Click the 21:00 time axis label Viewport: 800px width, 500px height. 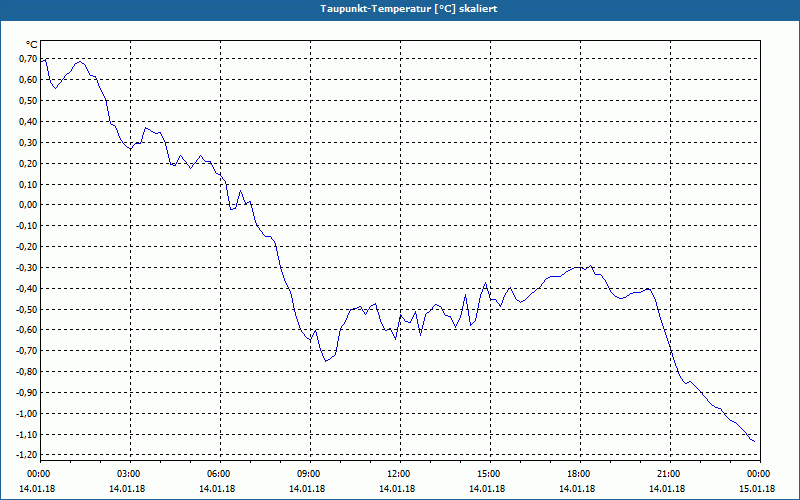click(669, 474)
